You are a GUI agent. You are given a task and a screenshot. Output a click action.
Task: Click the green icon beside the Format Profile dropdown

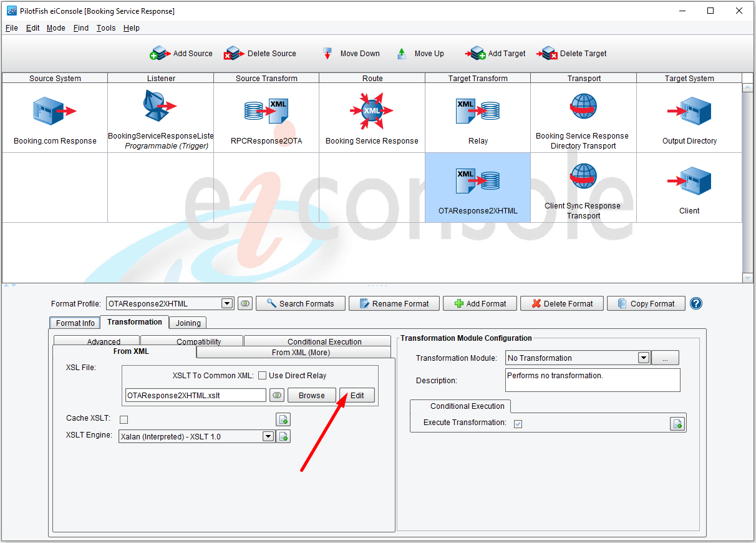(x=245, y=303)
